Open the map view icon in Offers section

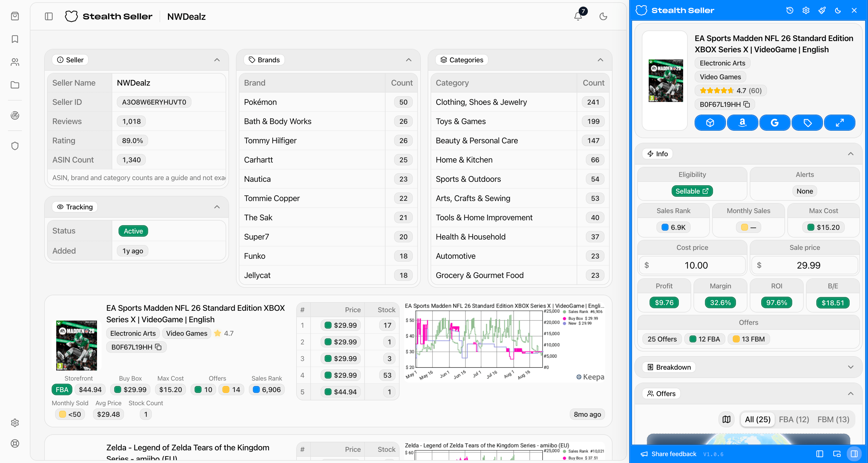point(726,420)
